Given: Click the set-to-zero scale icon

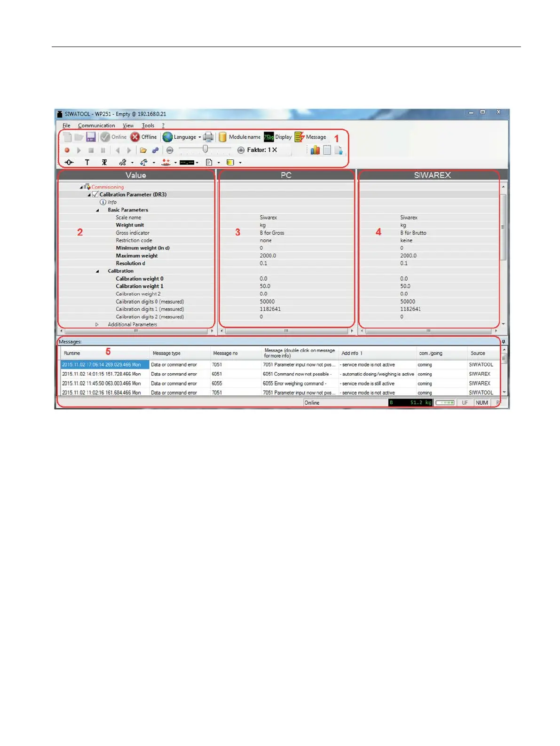Looking at the screenshot, I should (69, 162).
